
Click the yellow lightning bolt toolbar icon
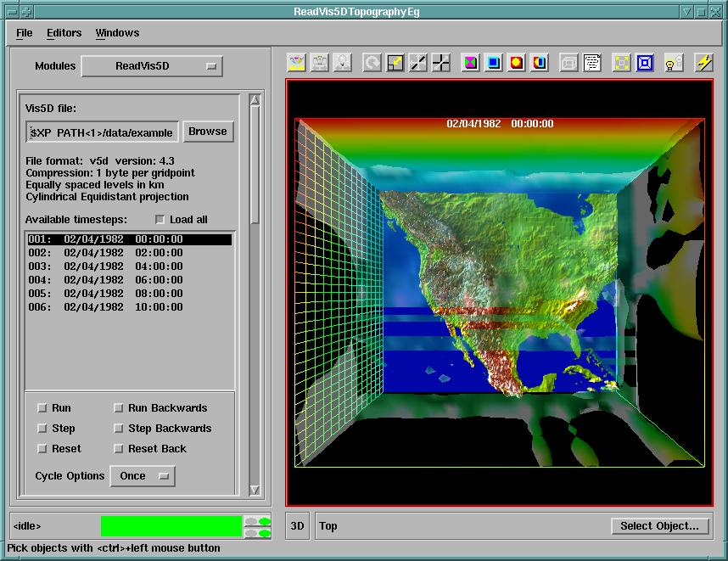coord(703,63)
